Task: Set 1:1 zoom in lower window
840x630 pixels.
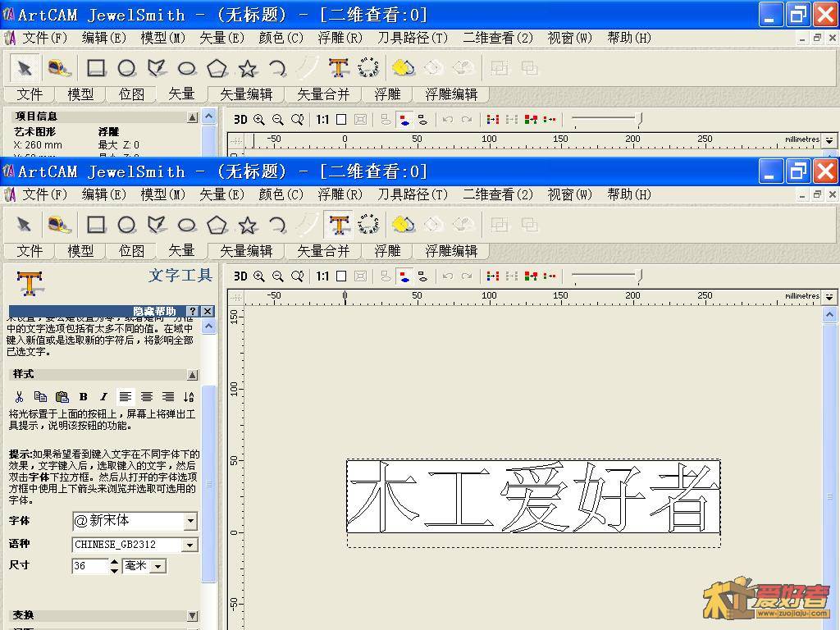Action: [x=322, y=276]
